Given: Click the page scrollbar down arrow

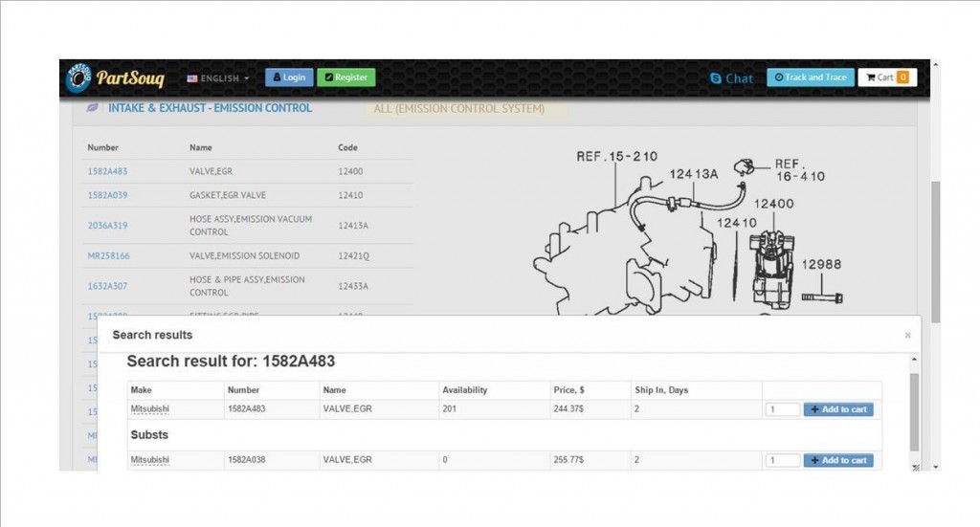Looking at the screenshot, I should (x=936, y=467).
